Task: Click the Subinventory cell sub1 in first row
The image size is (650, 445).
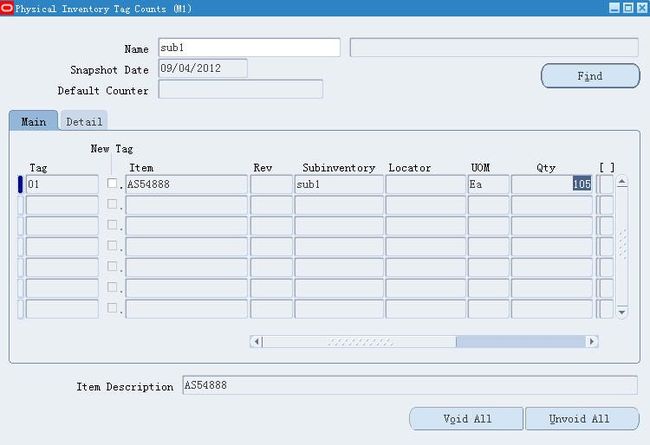Action: pyautogui.click(x=339, y=184)
